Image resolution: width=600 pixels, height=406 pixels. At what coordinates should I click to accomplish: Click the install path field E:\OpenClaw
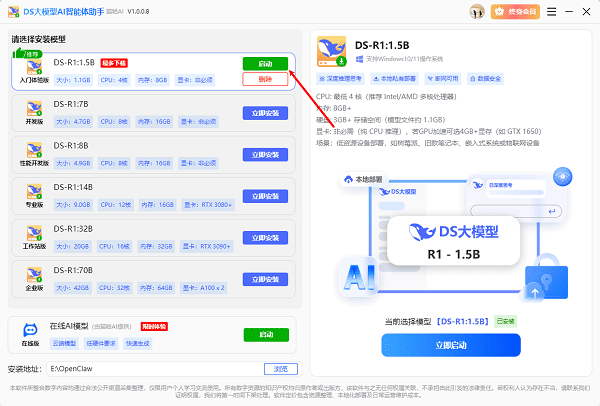(155, 369)
